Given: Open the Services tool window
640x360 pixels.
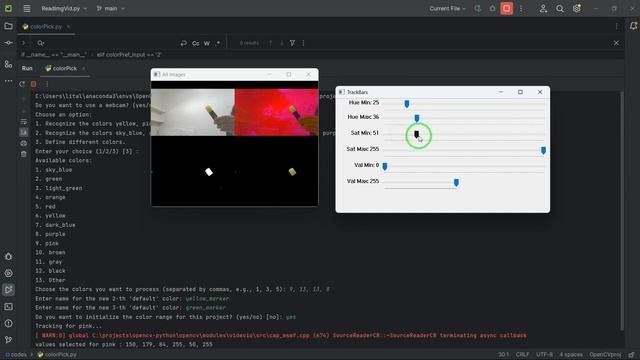Looking at the screenshot, I should (8, 273).
